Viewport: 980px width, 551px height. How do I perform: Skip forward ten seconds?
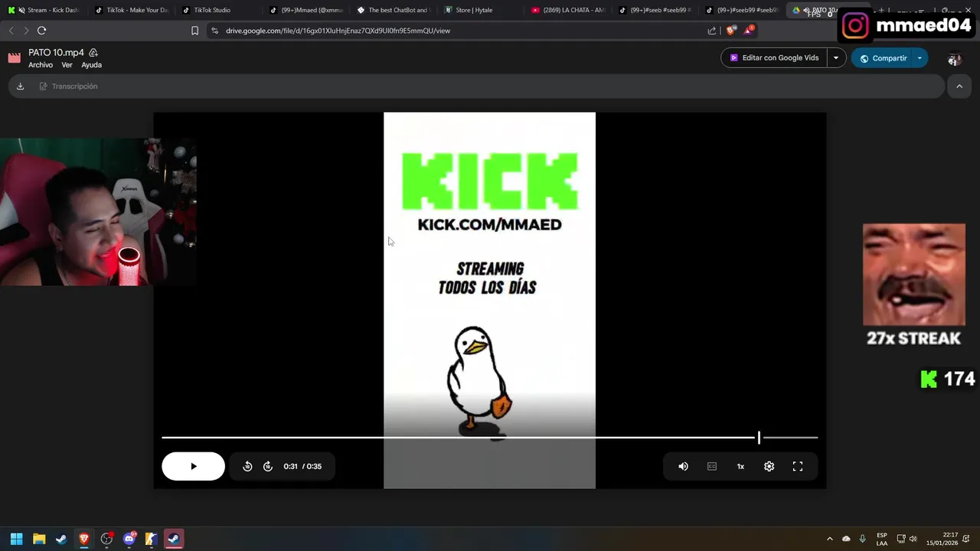pos(268,466)
